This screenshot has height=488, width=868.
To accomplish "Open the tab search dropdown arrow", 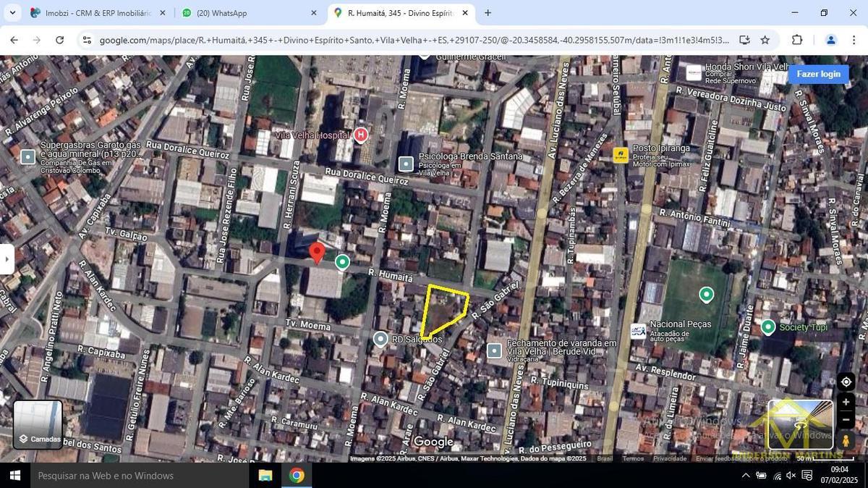I will click(x=10, y=13).
